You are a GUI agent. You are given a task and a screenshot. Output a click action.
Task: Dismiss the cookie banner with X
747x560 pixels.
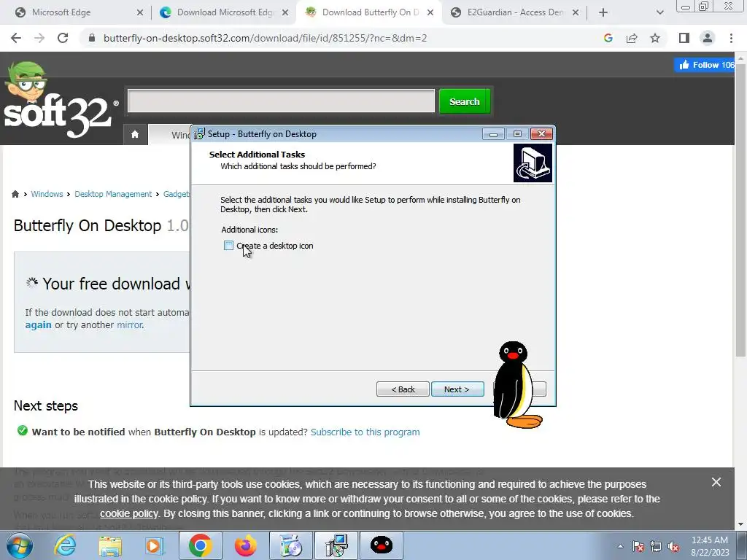[716, 482]
